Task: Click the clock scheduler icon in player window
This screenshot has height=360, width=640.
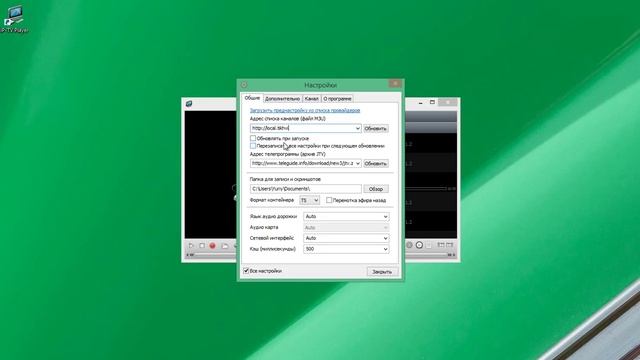Action: 419,245
